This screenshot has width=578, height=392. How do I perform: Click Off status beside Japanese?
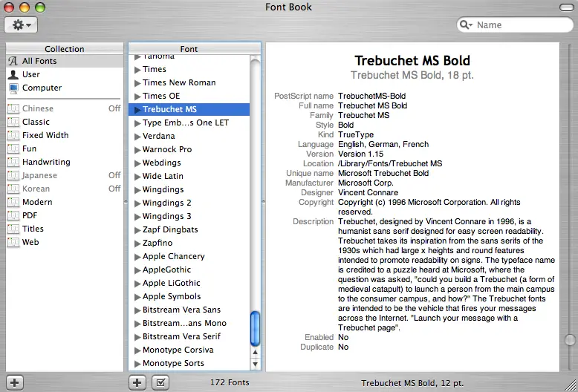pos(114,175)
